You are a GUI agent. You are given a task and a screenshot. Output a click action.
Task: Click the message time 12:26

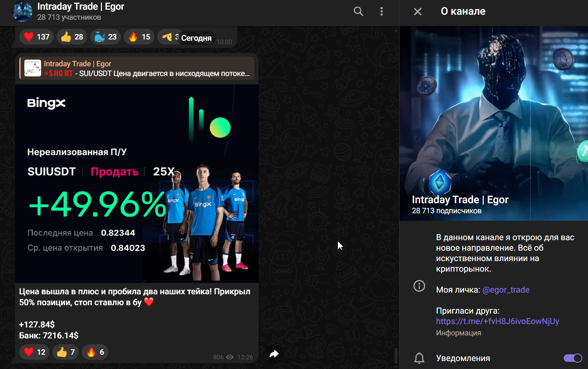pos(245,357)
